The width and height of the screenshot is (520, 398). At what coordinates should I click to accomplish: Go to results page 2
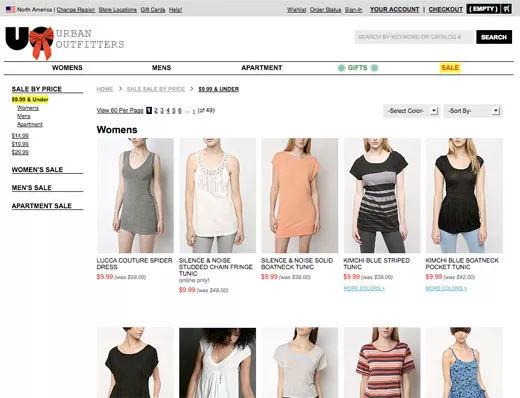point(156,111)
